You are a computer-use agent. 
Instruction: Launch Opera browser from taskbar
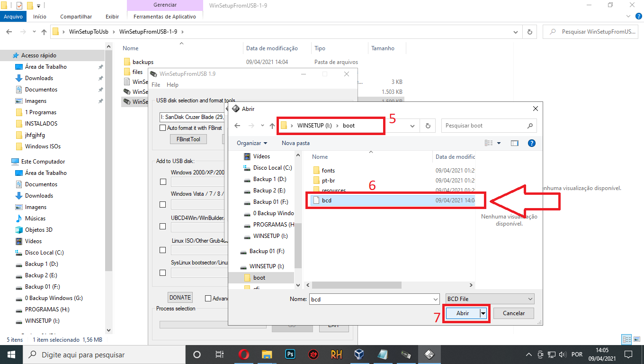click(x=244, y=355)
